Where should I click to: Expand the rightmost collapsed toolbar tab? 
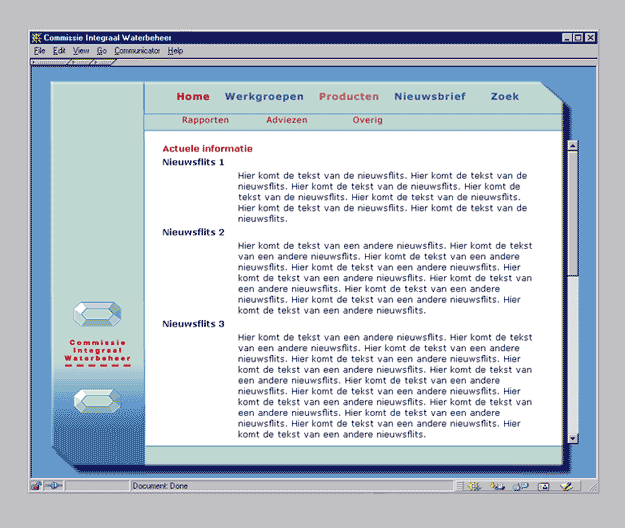(x=106, y=62)
